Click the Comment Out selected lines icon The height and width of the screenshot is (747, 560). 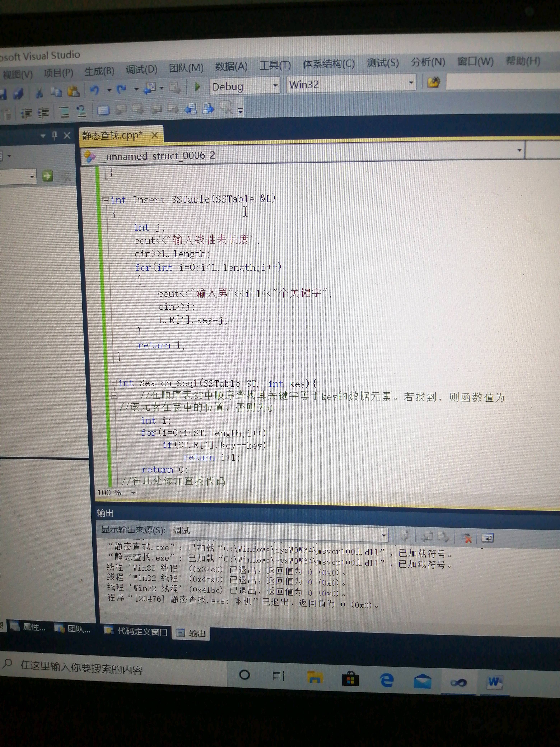pyautogui.click(x=64, y=112)
